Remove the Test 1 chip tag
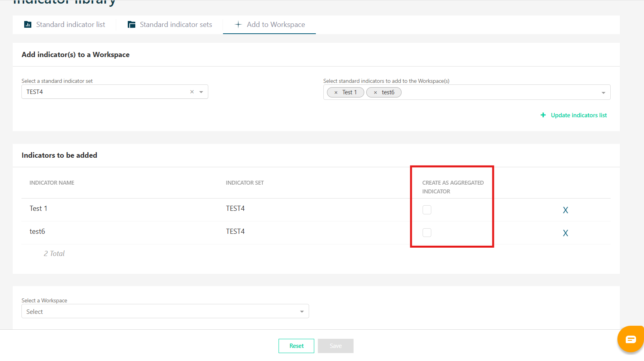This screenshot has width=644, height=361. click(x=336, y=92)
